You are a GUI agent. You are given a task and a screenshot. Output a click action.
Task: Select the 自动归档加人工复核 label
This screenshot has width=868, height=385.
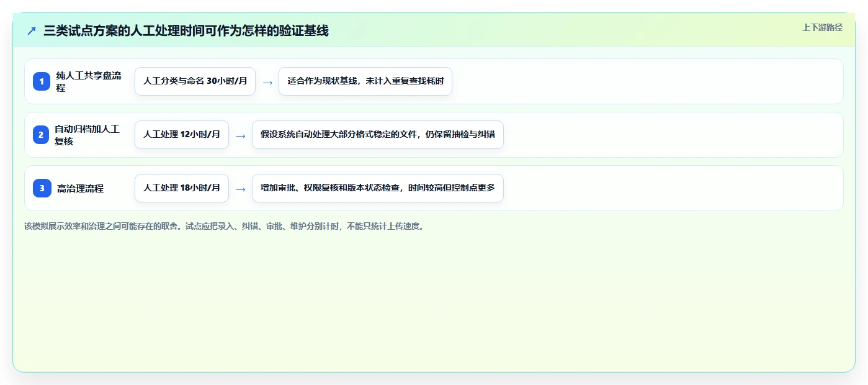(x=89, y=135)
